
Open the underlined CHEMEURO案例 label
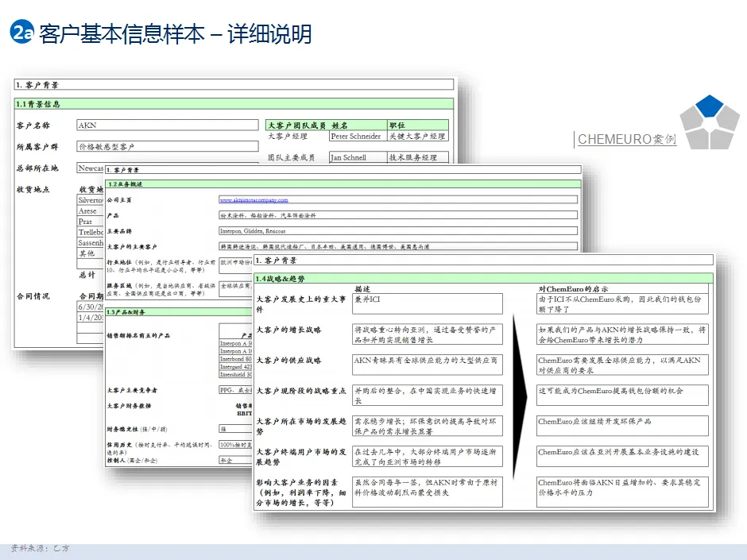tap(626, 140)
